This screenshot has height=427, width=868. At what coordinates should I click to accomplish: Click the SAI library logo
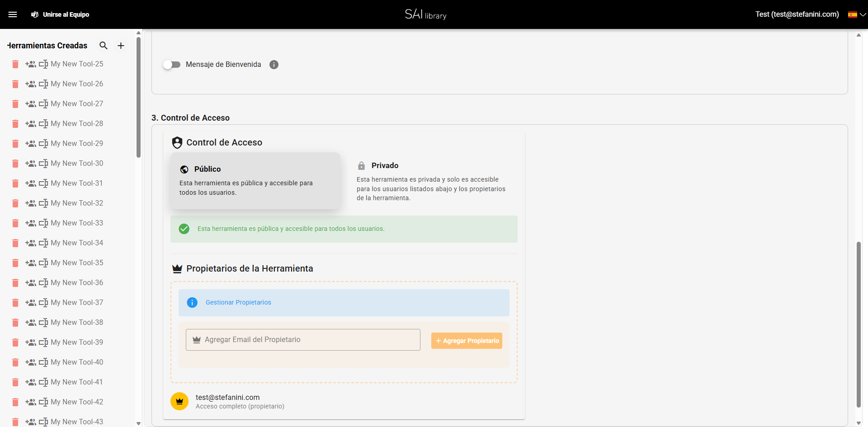tap(425, 14)
